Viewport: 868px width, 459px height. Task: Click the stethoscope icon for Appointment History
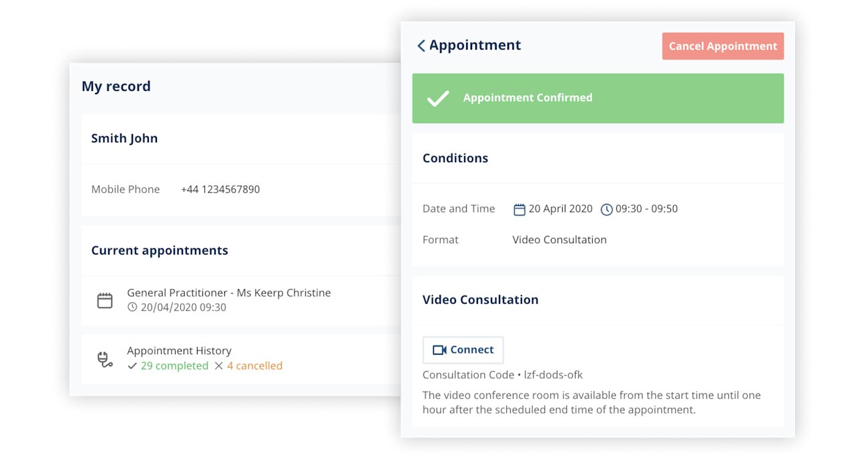(x=105, y=359)
